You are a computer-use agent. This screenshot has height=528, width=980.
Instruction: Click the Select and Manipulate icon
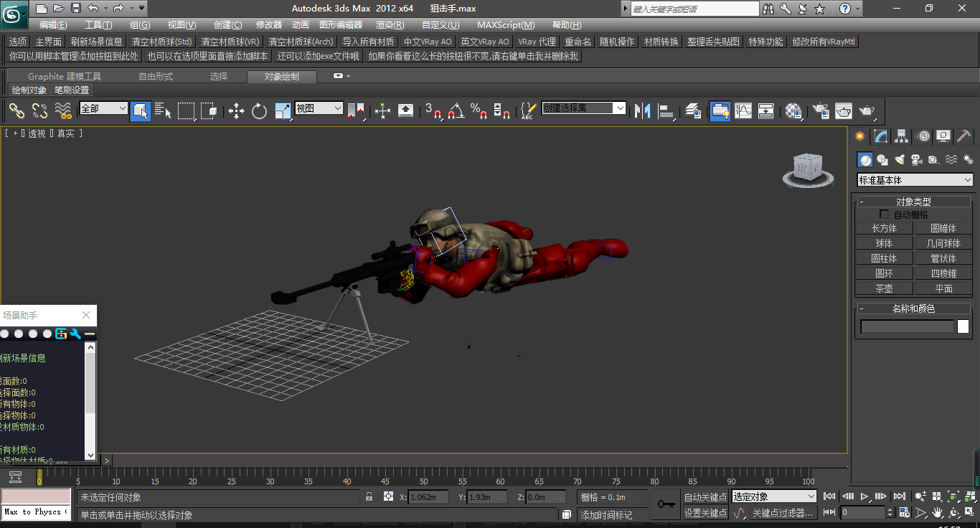click(382, 110)
